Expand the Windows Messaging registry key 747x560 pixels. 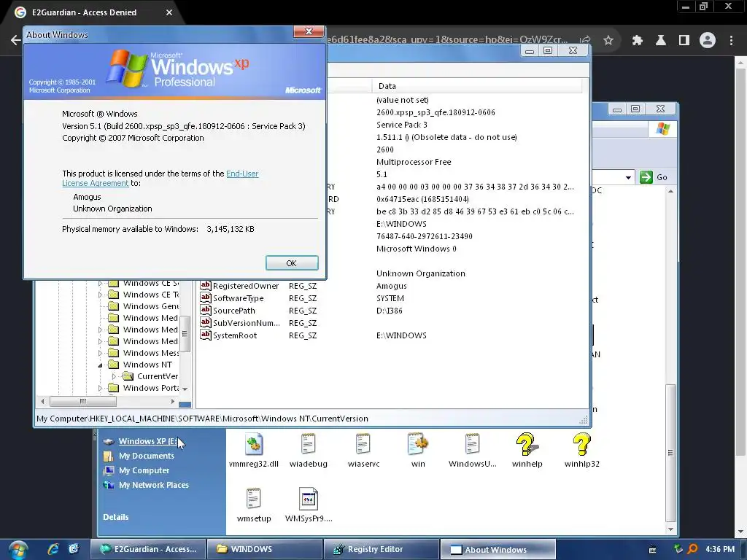[x=100, y=353]
